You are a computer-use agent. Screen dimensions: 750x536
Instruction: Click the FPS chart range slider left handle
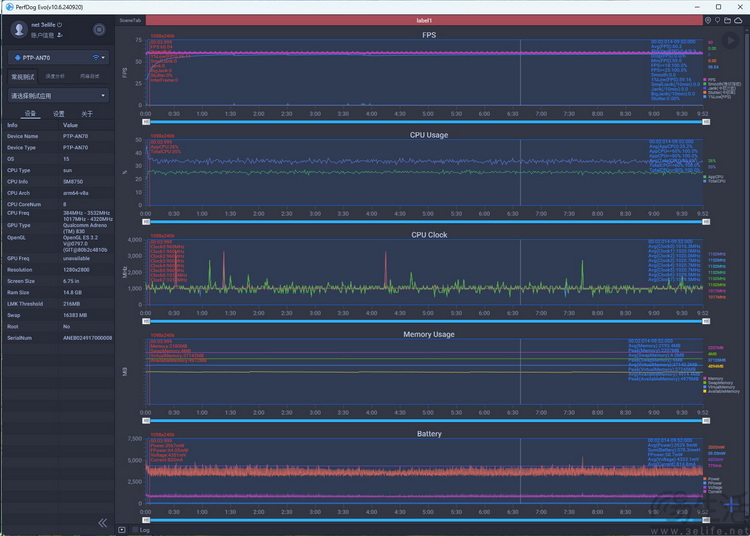[x=146, y=122]
